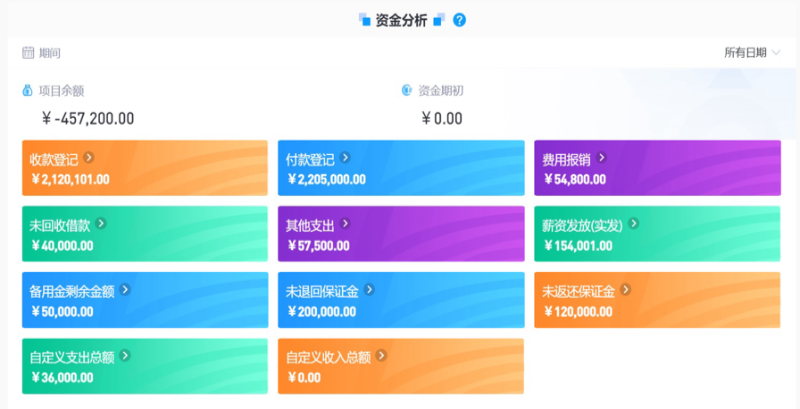
Task: Click the arrow icon next to 付款登记
Action: pyautogui.click(x=345, y=158)
